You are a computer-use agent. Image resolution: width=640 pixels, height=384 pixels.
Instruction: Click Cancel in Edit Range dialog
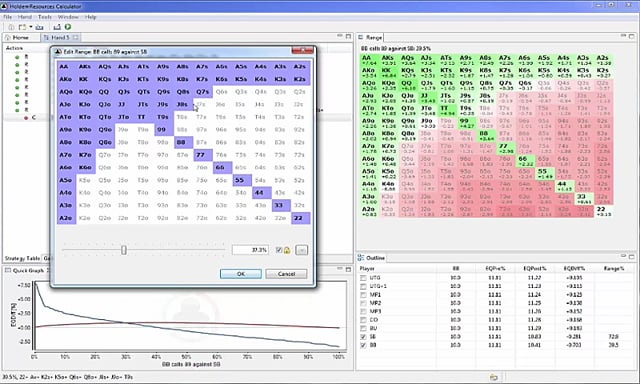[x=286, y=274]
